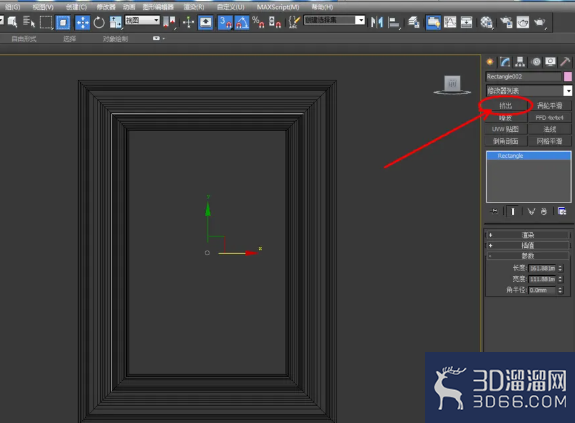This screenshot has width=575, height=423.
Task: Click the Align tool icon
Action: pos(393,23)
